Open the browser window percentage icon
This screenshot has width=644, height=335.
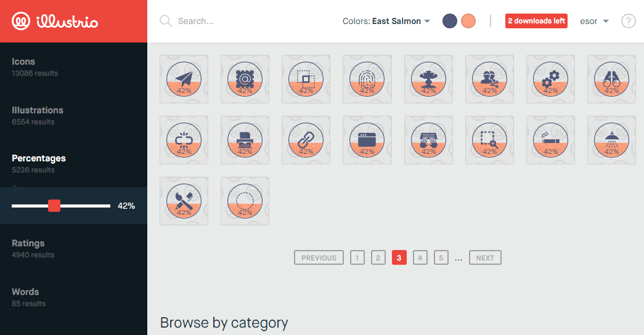(367, 140)
